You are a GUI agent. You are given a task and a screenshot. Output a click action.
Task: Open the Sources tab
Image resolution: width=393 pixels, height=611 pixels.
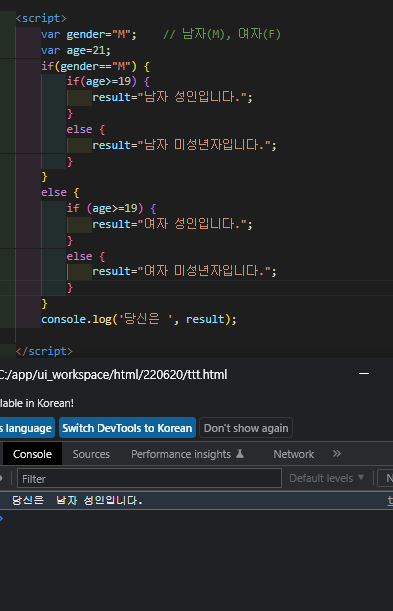click(x=91, y=454)
